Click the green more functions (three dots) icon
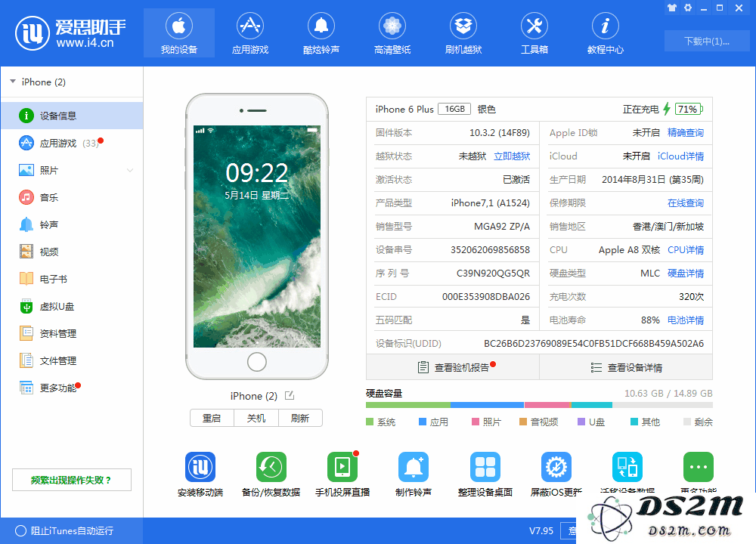The image size is (756, 544). [698, 467]
